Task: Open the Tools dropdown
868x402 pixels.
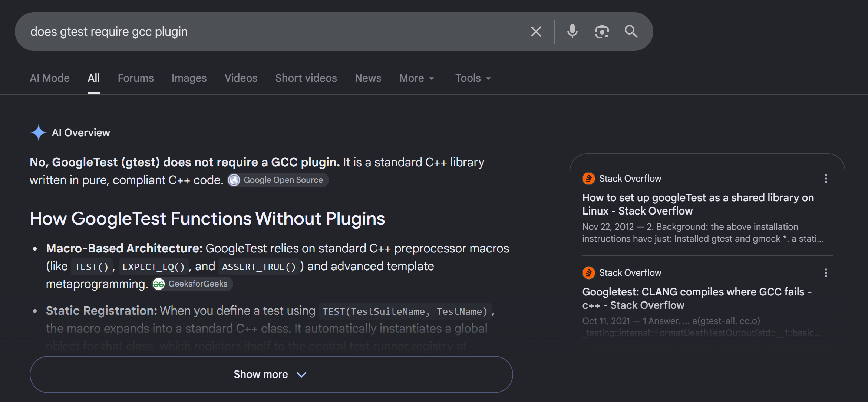Action: 473,78
